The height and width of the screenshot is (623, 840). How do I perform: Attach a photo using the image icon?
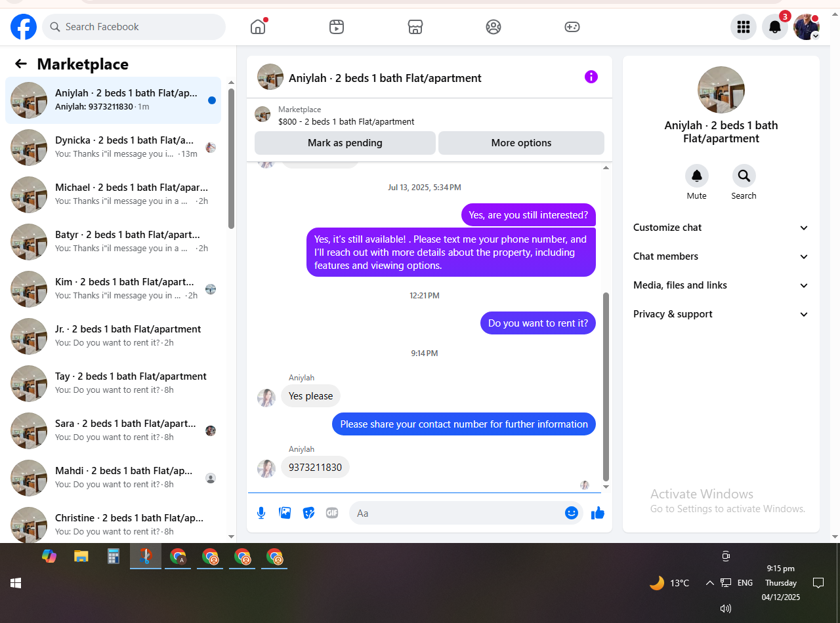click(x=285, y=513)
